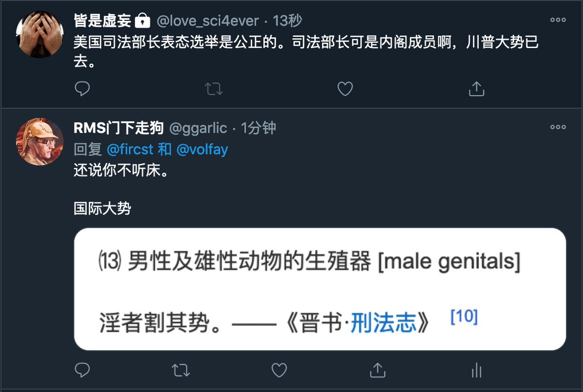Open more options for ggarlic tweet
Image resolution: width=583 pixels, height=392 pixels.
[558, 127]
